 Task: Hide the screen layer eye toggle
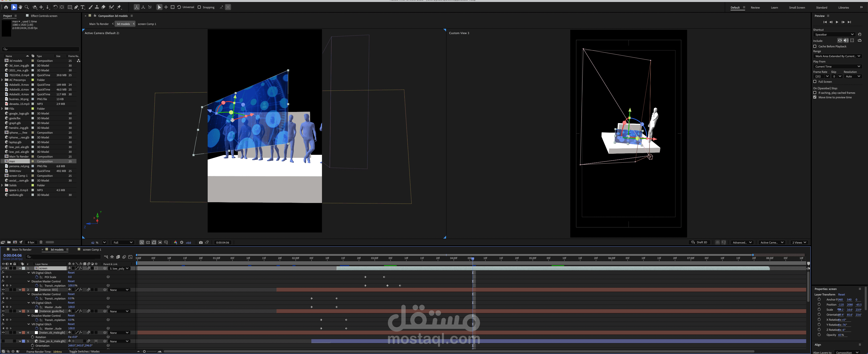(x=3, y=269)
